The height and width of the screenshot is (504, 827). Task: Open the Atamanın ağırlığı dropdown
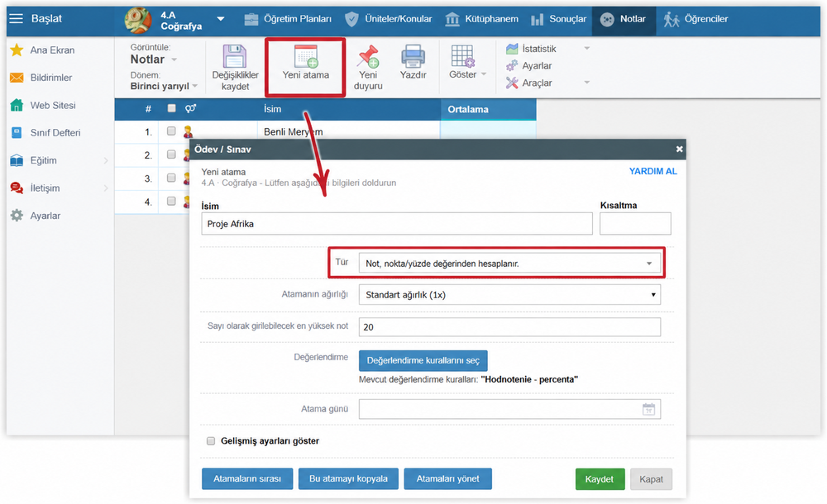pyautogui.click(x=509, y=295)
